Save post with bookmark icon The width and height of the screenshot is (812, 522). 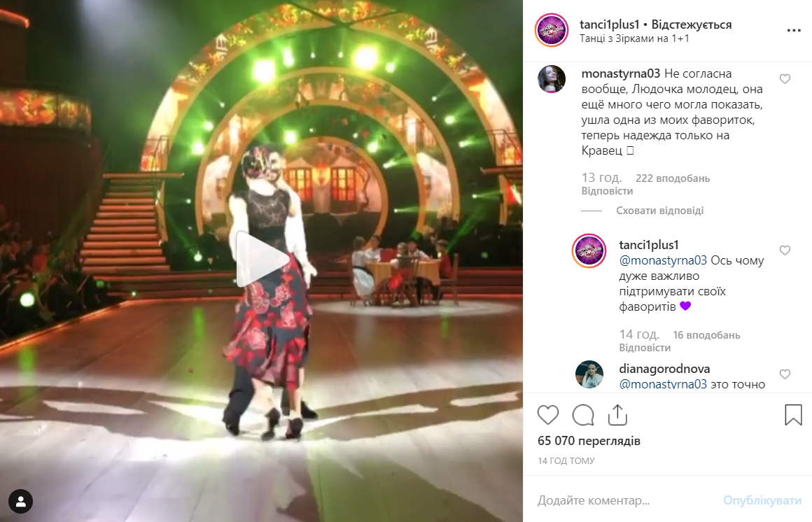click(x=793, y=415)
